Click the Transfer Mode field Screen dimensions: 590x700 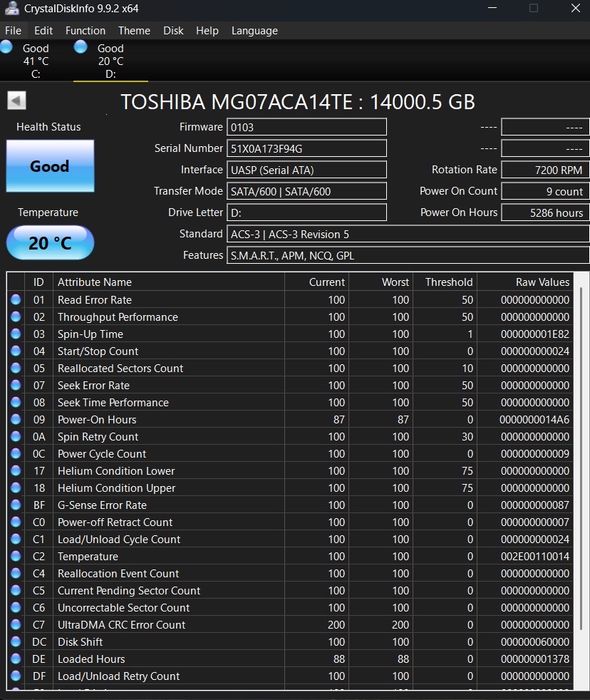coord(307,192)
